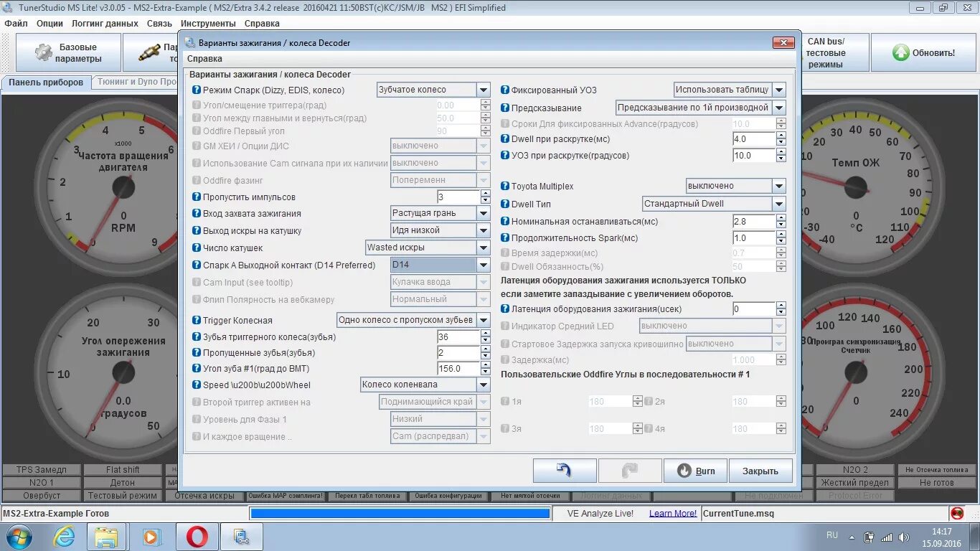Click help icon beside Пропущенные зубья

[197, 353]
